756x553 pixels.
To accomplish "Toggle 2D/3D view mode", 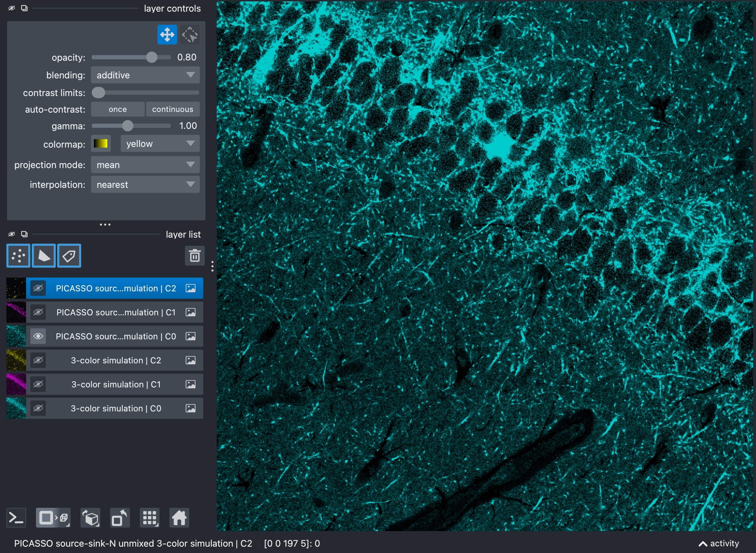I will click(53, 518).
